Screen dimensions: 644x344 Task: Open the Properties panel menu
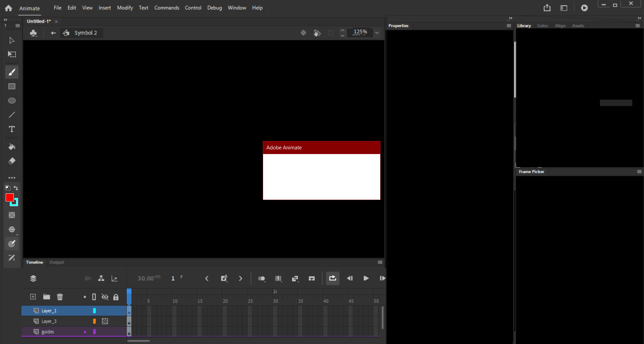(x=509, y=26)
